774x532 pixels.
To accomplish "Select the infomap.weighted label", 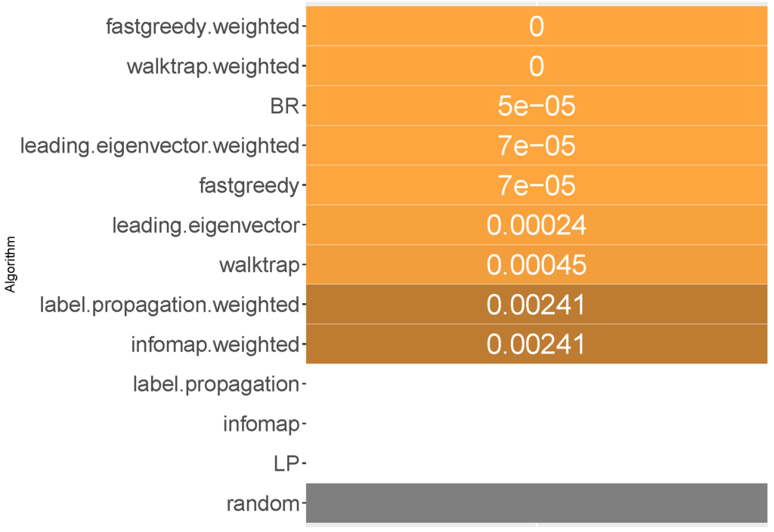I will pos(215,345).
